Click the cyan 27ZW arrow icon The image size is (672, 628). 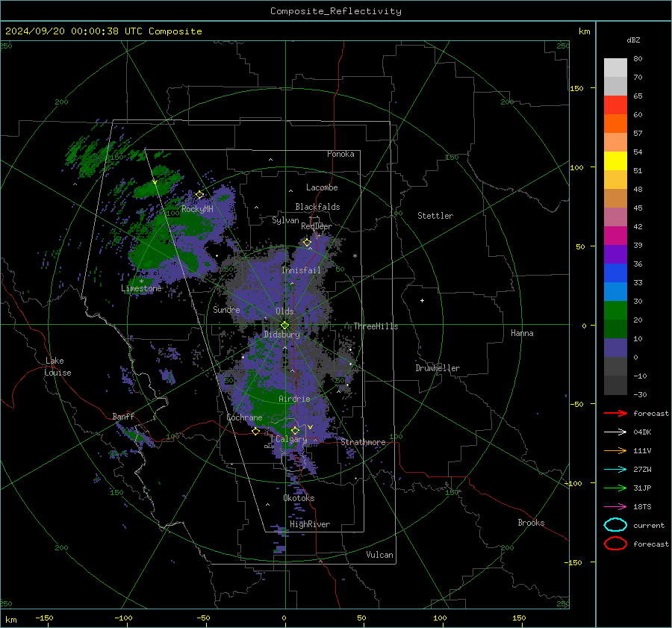click(615, 470)
